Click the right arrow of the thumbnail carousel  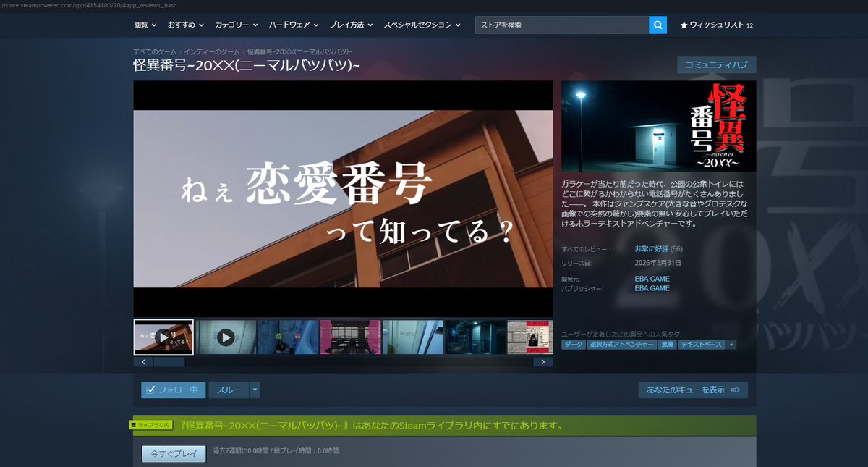(x=543, y=361)
